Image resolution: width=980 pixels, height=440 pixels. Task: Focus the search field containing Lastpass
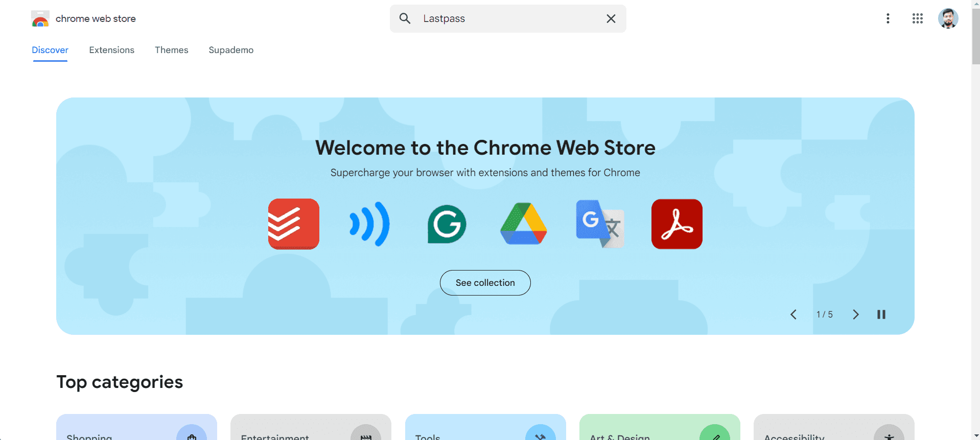pyautogui.click(x=508, y=19)
